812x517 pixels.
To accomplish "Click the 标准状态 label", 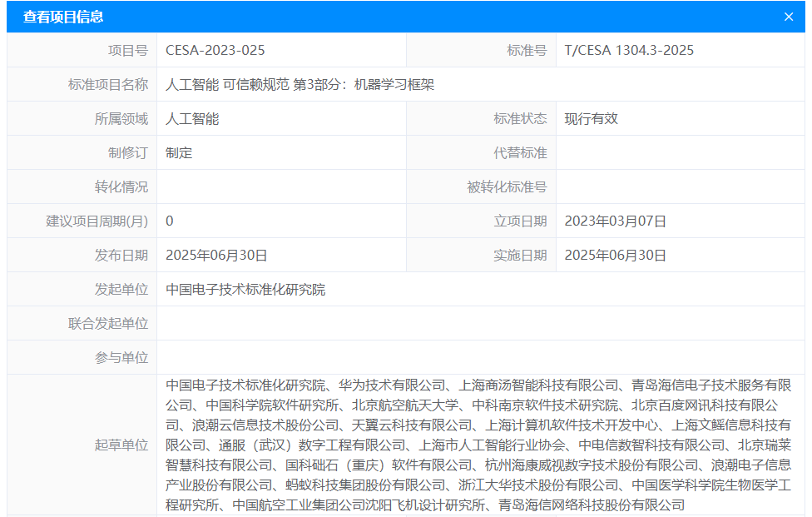I will [x=520, y=118].
